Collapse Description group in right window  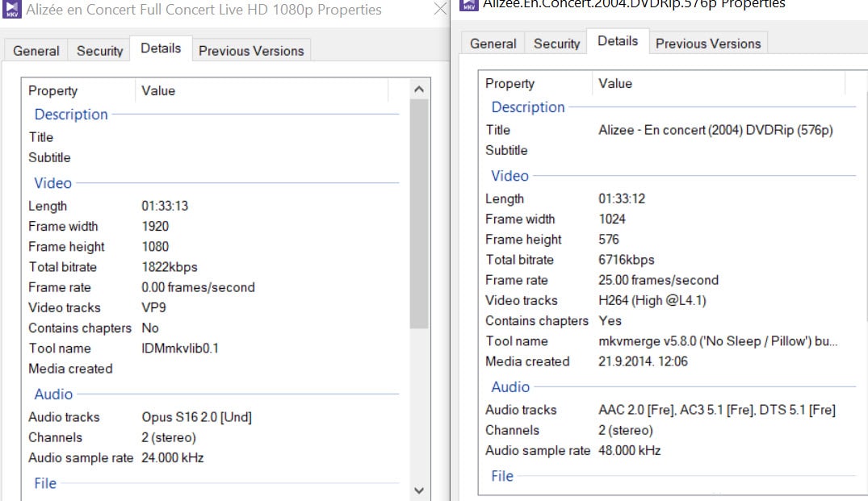pyautogui.click(x=527, y=107)
